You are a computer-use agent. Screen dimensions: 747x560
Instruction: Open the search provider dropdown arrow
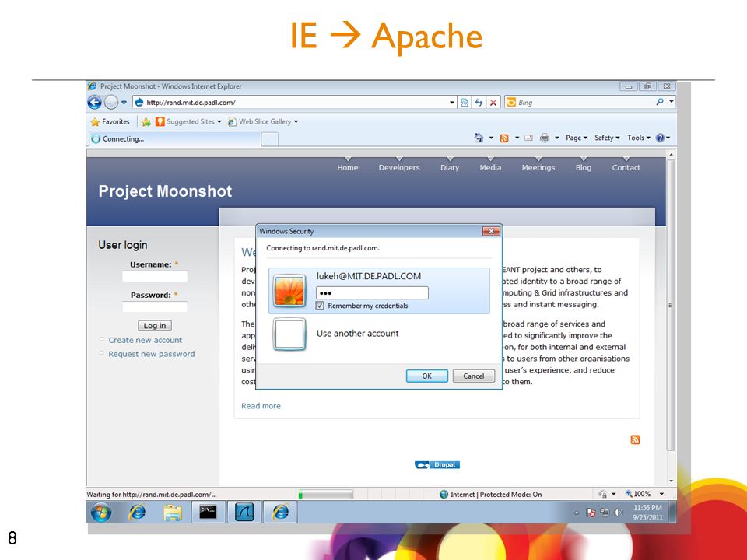click(x=672, y=101)
